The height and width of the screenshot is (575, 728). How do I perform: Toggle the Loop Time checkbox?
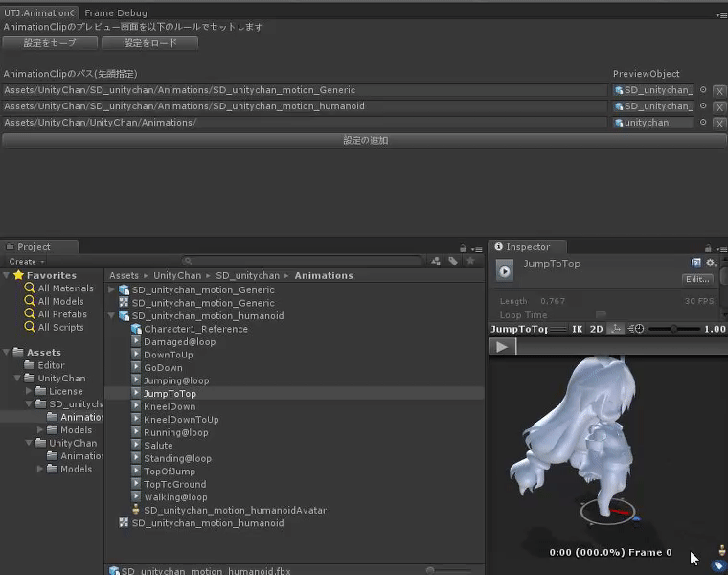tap(601, 314)
